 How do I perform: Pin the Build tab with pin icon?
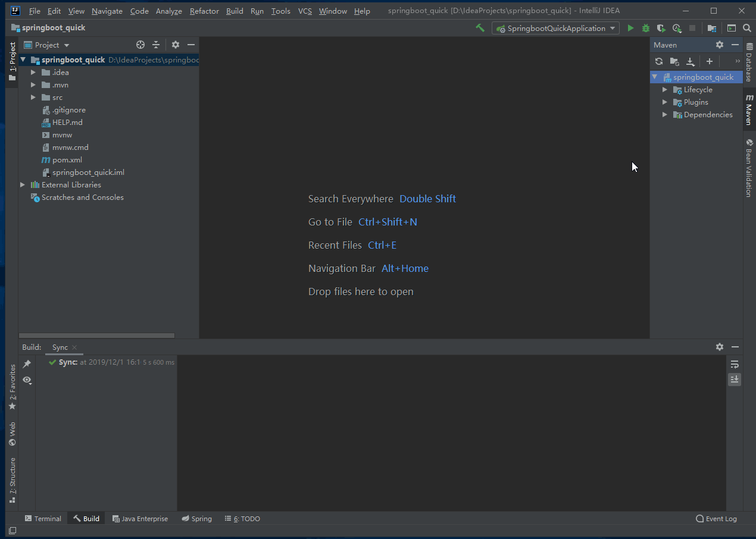[x=27, y=363]
